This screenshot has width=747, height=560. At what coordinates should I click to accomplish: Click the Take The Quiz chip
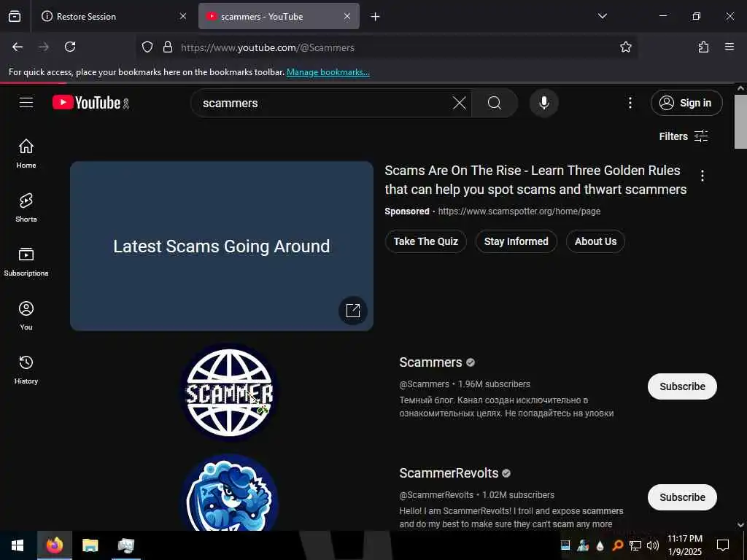425,241
